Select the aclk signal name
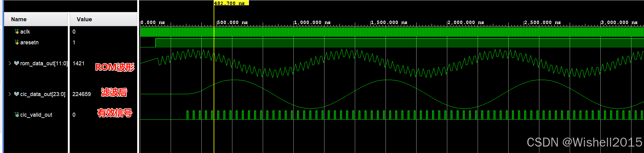Screen dimensions: 644x153 [25, 32]
